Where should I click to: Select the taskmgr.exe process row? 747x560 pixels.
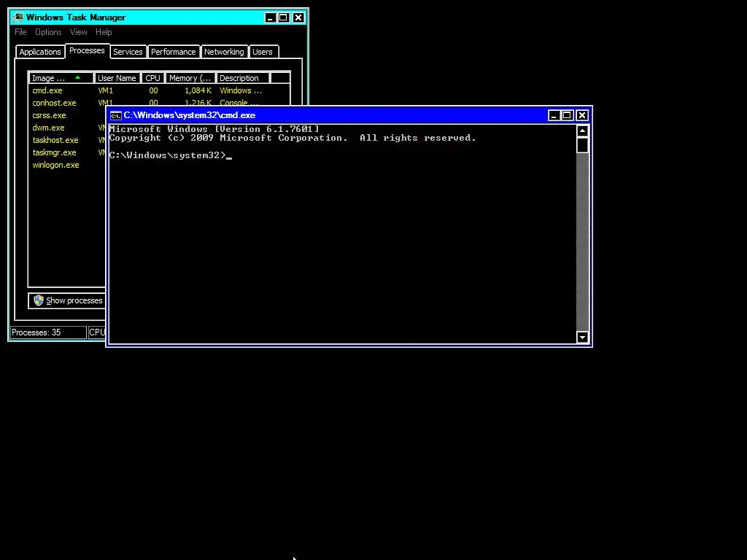68,152
